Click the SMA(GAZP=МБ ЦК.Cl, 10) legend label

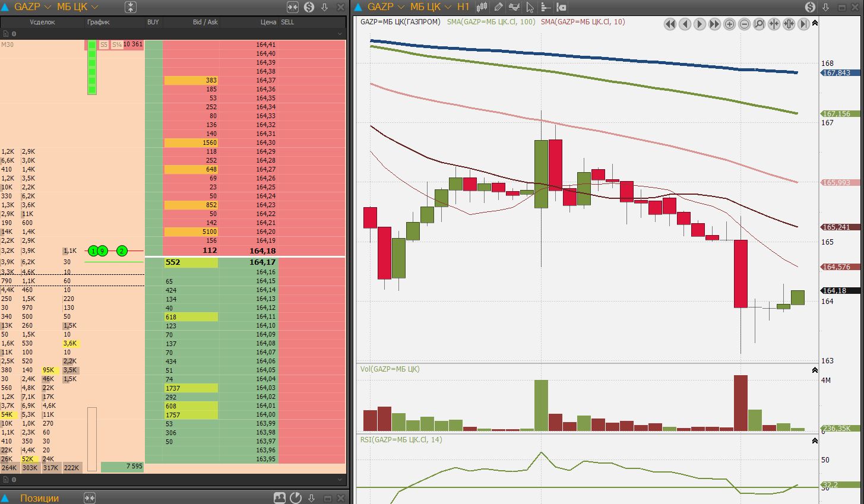[583, 22]
